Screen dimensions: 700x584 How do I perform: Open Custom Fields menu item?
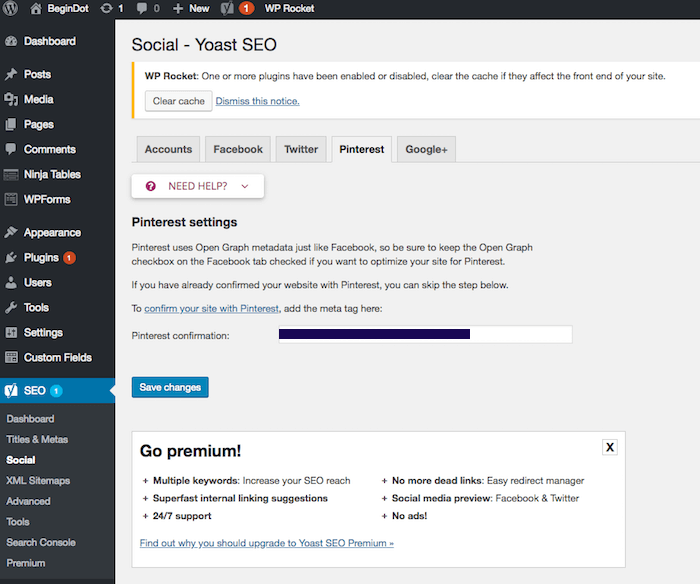click(x=57, y=358)
